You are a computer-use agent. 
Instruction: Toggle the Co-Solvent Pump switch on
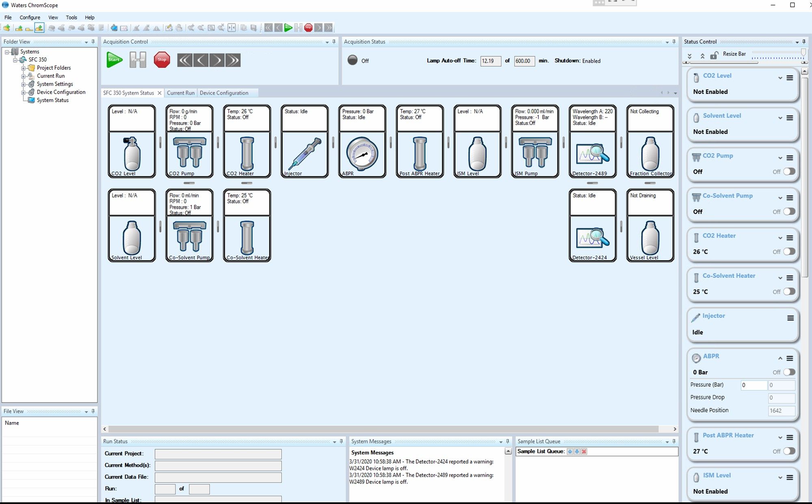789,211
